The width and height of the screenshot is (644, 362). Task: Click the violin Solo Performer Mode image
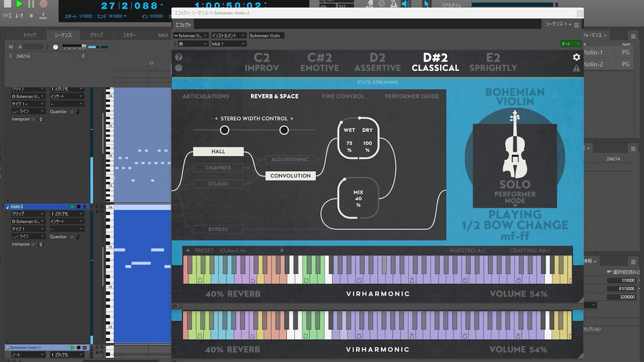point(515,158)
